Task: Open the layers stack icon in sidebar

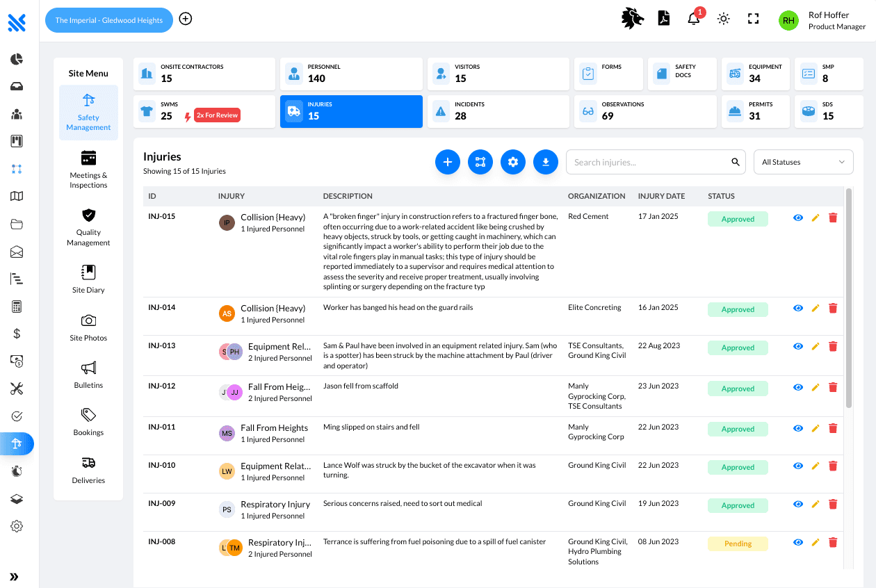Action: (17, 499)
